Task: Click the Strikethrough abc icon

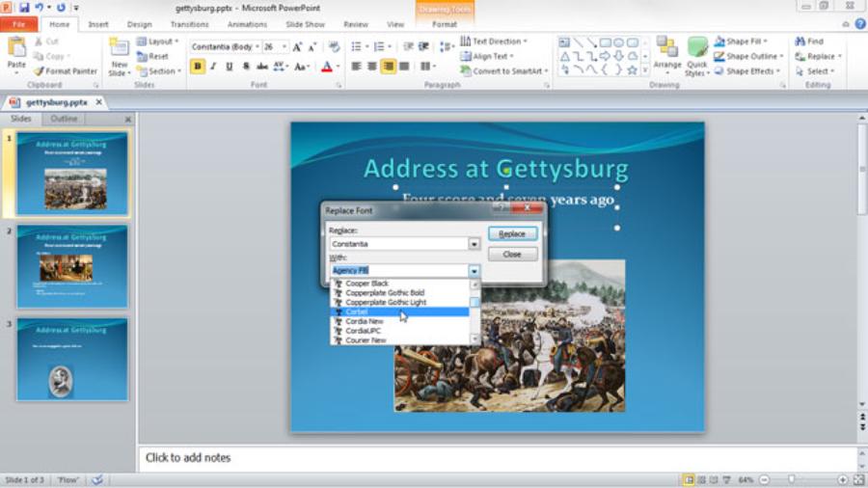Action: point(261,67)
